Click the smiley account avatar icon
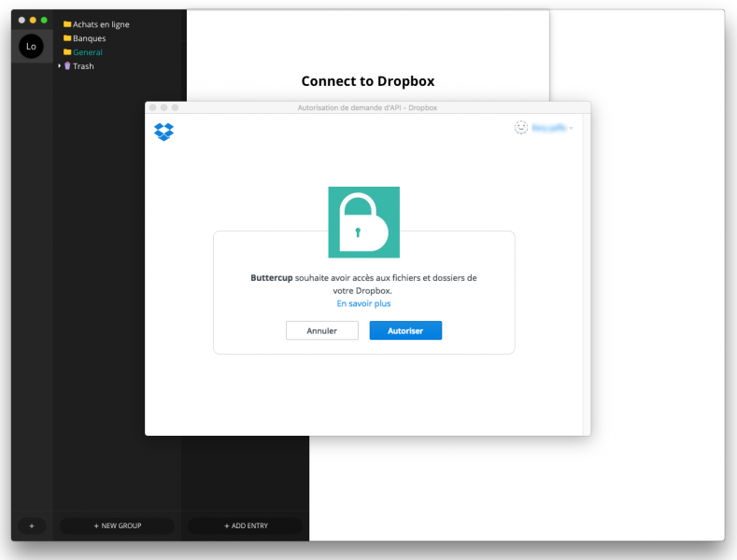Screen dimensions: 737x560 [521, 127]
